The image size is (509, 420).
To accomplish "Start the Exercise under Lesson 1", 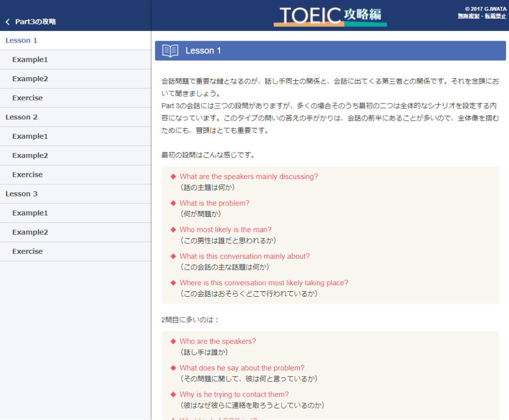I will coord(27,98).
